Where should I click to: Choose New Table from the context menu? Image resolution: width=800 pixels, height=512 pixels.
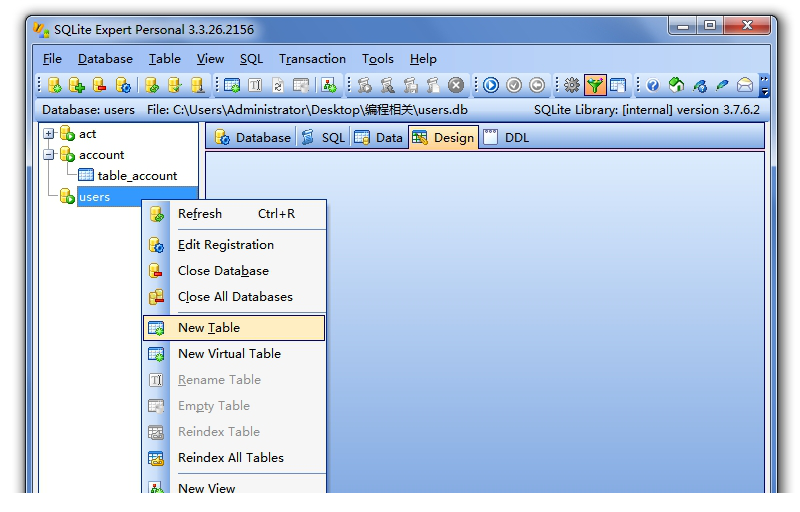[234, 328]
